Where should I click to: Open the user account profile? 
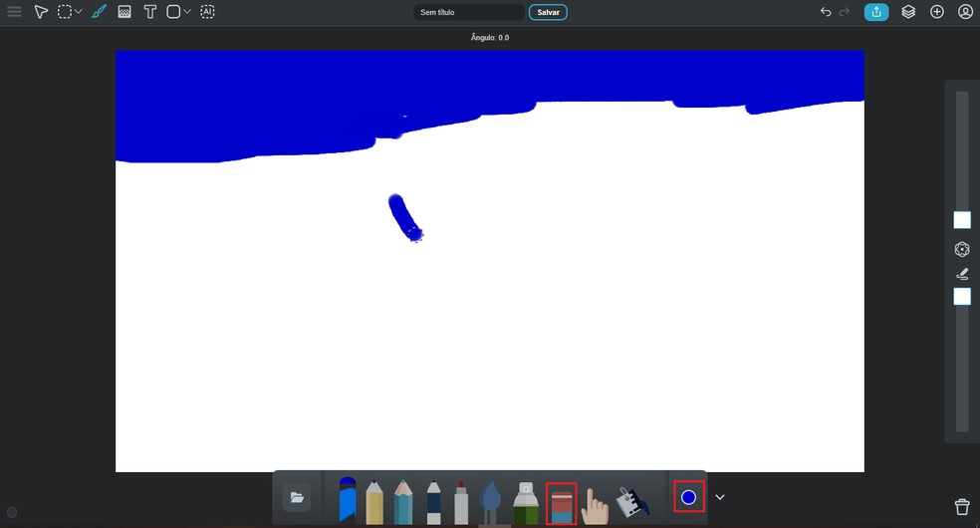pos(965,12)
